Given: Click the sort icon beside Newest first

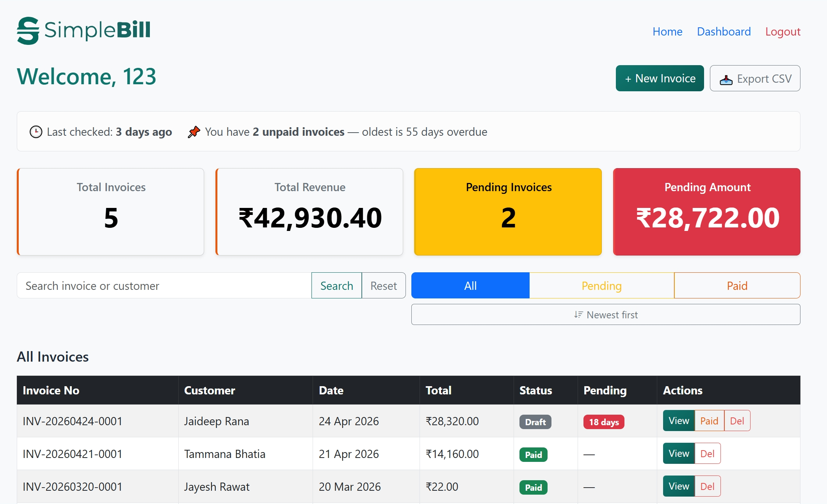Looking at the screenshot, I should [578, 314].
